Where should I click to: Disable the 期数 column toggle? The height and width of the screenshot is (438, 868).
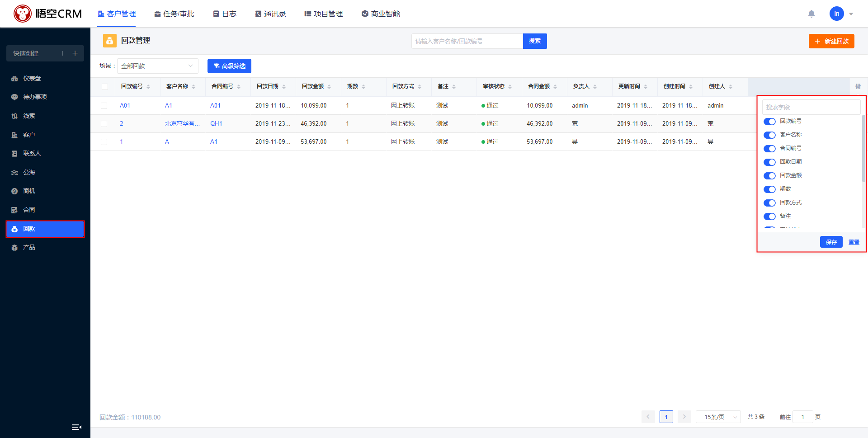coord(769,189)
